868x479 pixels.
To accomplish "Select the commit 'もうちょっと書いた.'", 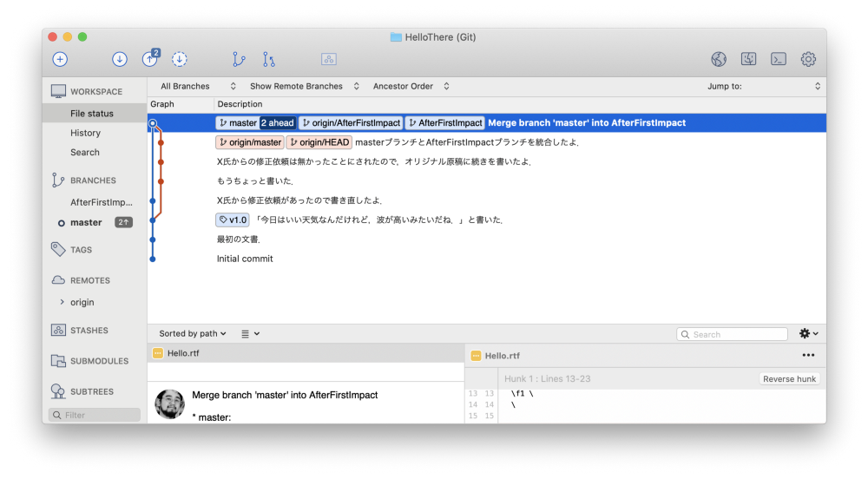I will 487,180.
